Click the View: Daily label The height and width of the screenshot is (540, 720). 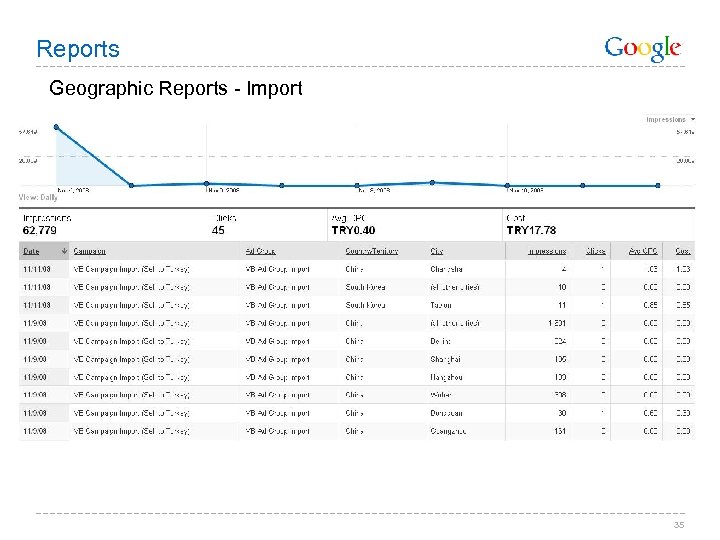(x=38, y=197)
